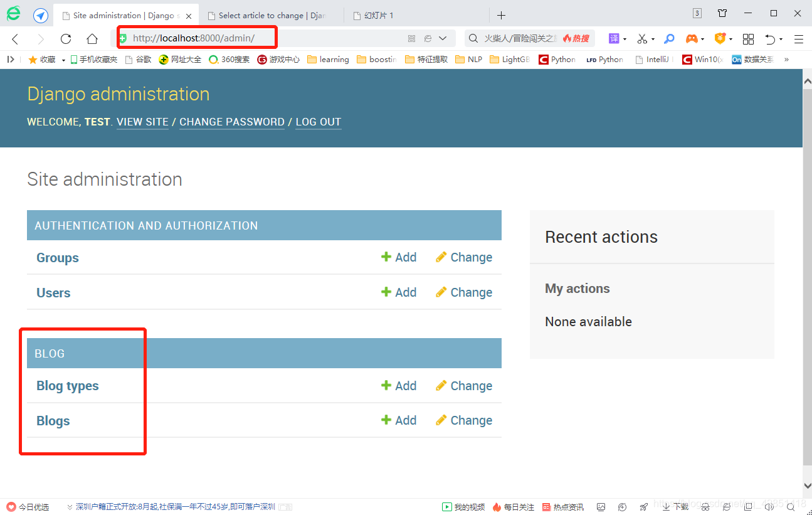Click VIEW SITE link
This screenshot has width=812, height=515.
(142, 122)
